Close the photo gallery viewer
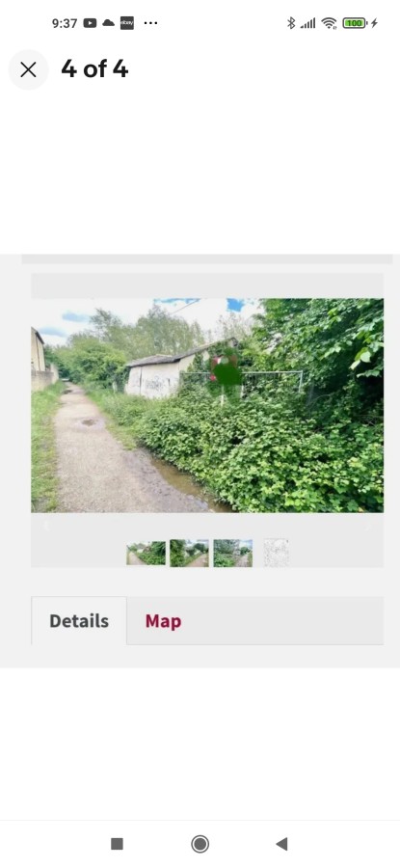 click(28, 69)
